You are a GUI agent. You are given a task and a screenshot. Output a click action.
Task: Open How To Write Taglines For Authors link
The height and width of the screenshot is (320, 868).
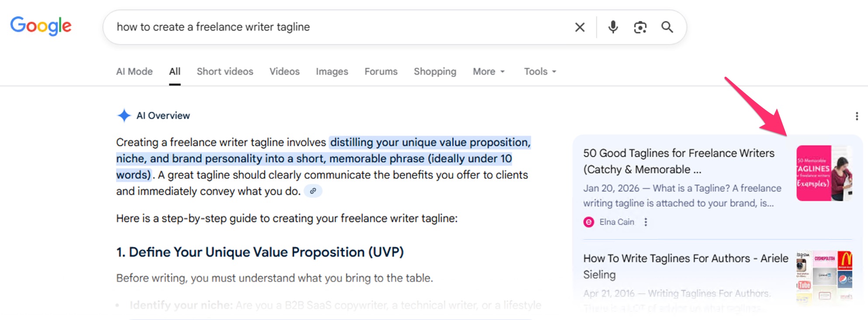click(685, 266)
